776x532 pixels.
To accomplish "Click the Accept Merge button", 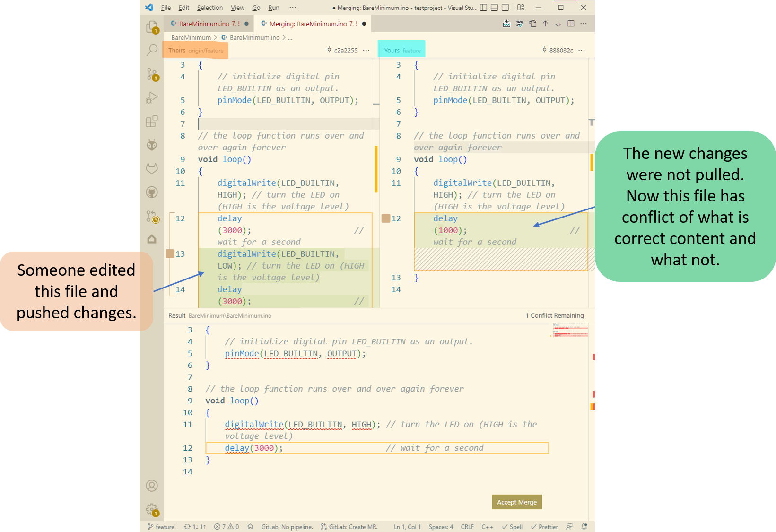I will click(x=516, y=502).
